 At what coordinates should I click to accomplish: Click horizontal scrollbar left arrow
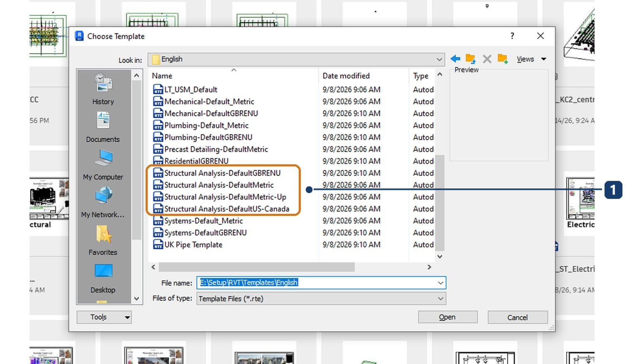153,267
